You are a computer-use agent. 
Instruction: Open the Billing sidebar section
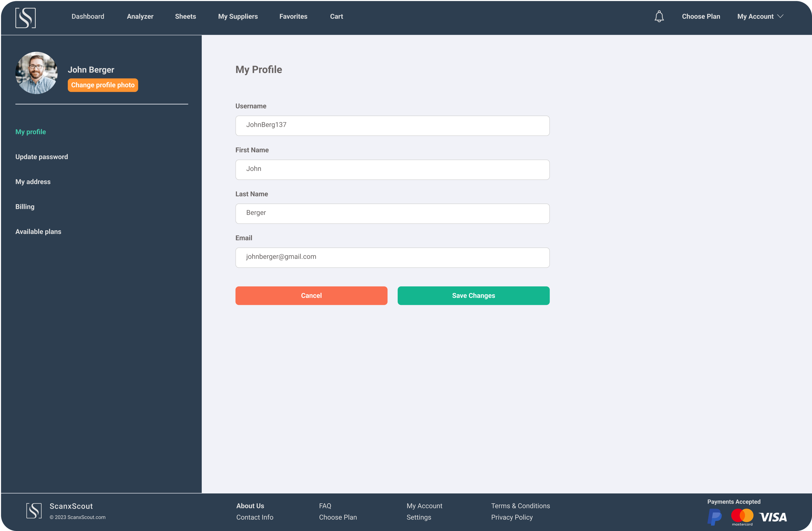25,207
